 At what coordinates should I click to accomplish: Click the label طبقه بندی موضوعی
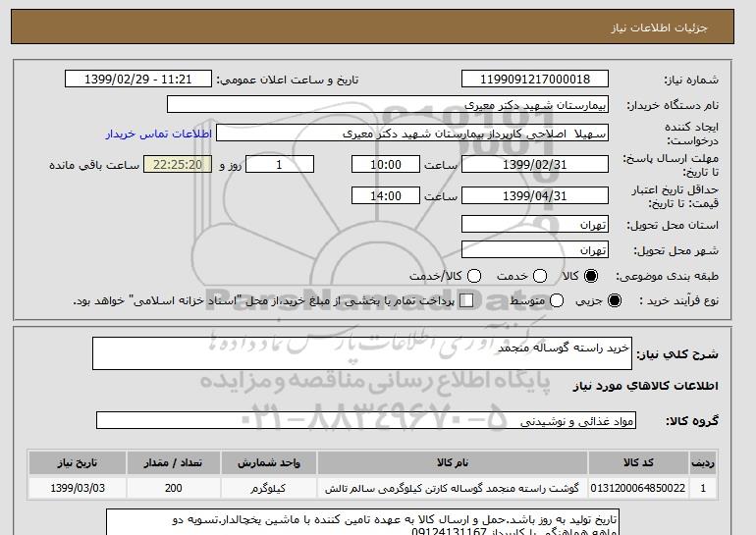(x=668, y=276)
